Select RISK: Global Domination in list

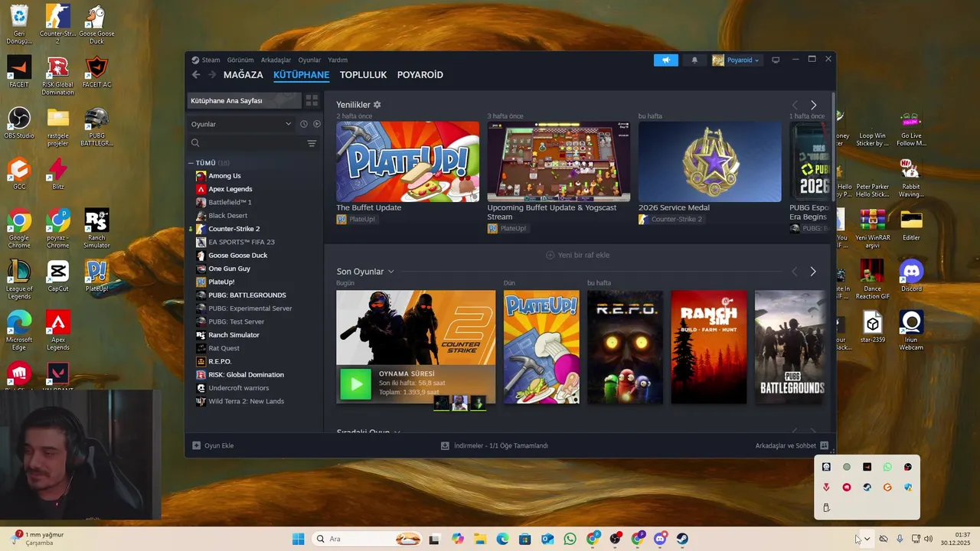tap(246, 375)
